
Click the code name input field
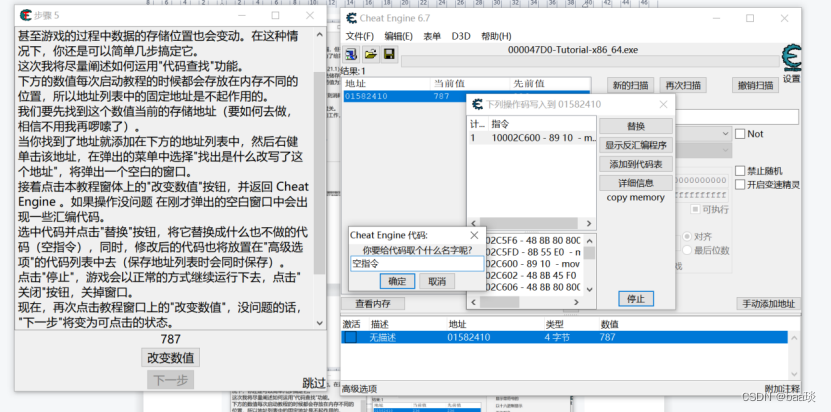tap(418, 264)
